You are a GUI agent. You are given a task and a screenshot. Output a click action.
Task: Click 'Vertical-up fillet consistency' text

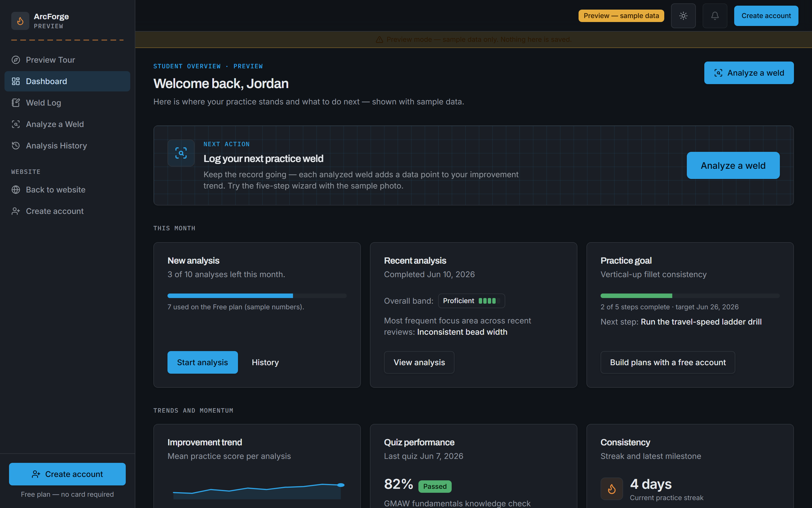pyautogui.click(x=653, y=275)
